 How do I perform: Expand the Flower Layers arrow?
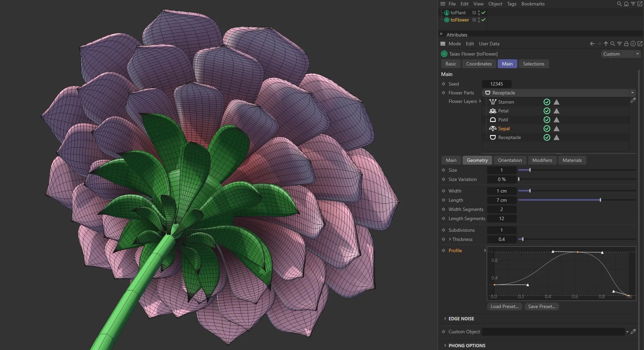480,101
